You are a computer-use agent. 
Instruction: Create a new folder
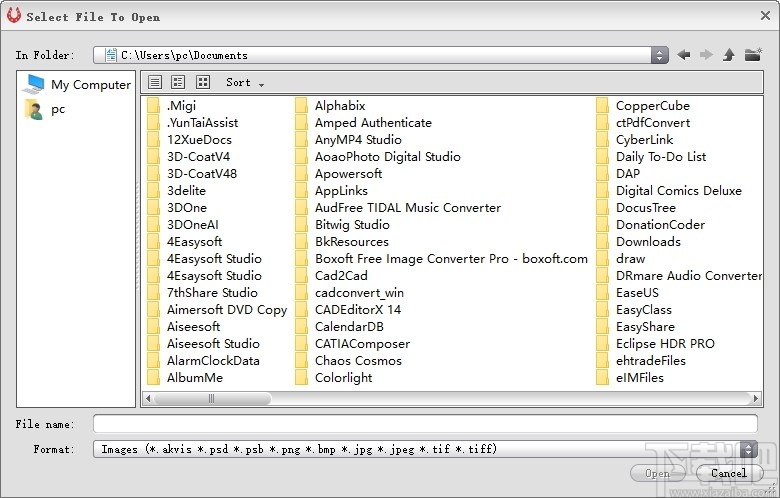tap(753, 54)
